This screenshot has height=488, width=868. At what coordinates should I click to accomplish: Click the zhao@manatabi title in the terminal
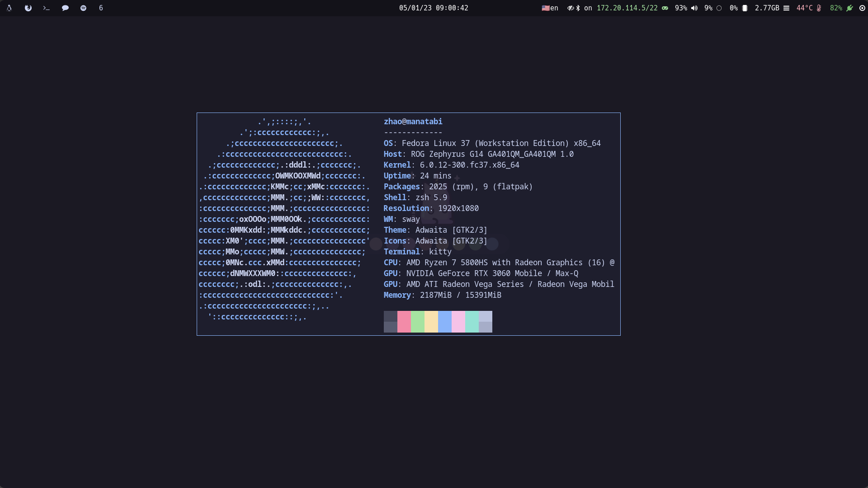pos(413,122)
